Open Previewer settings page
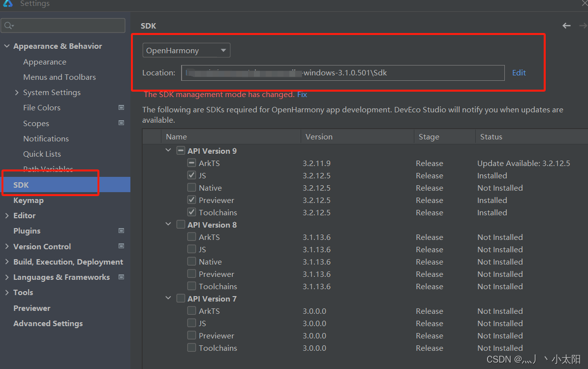 pyautogui.click(x=32, y=308)
